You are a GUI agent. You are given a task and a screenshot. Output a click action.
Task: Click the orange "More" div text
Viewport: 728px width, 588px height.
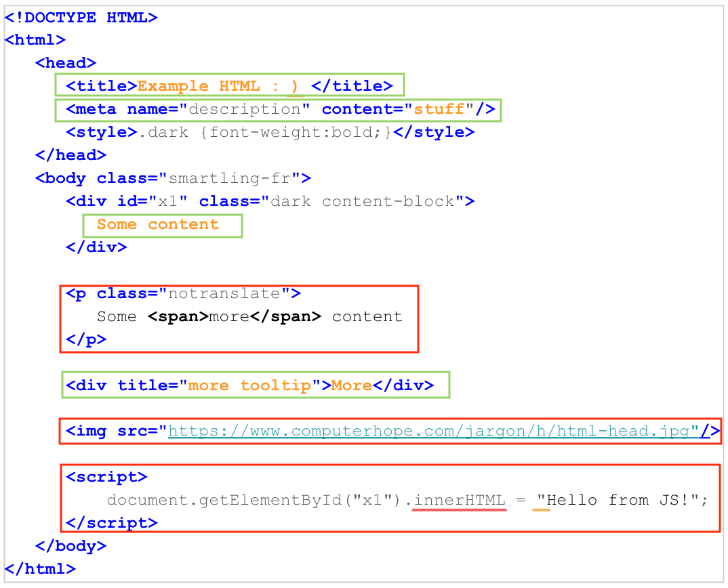352,385
